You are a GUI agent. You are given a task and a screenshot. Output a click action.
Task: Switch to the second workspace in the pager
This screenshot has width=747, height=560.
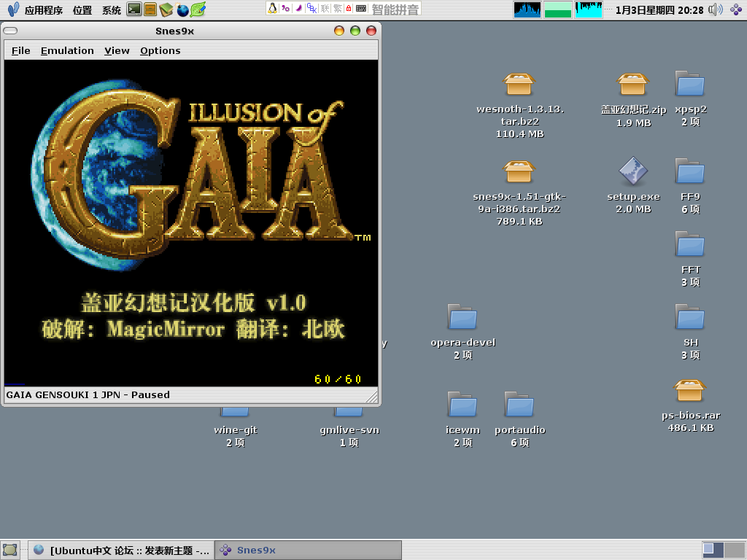coord(735,551)
